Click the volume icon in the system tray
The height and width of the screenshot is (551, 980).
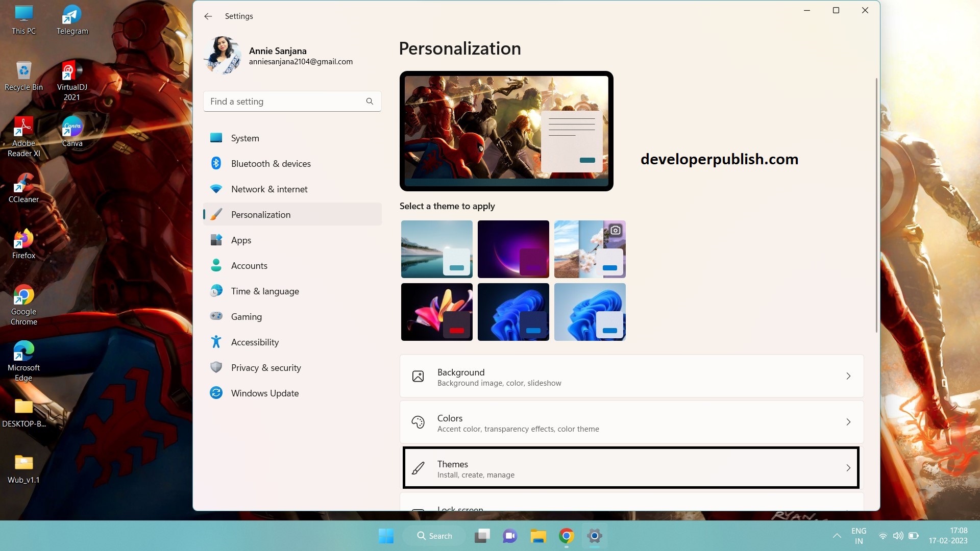pos(898,536)
